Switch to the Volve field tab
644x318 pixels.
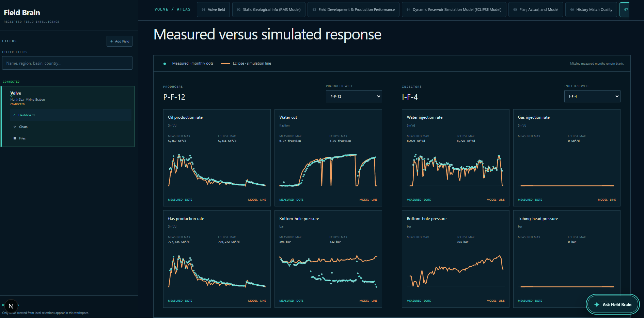tap(213, 10)
